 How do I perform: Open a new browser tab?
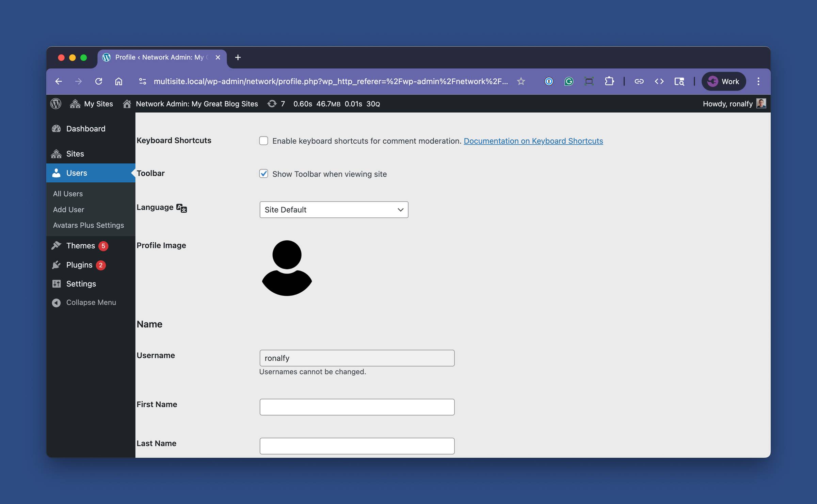click(238, 58)
